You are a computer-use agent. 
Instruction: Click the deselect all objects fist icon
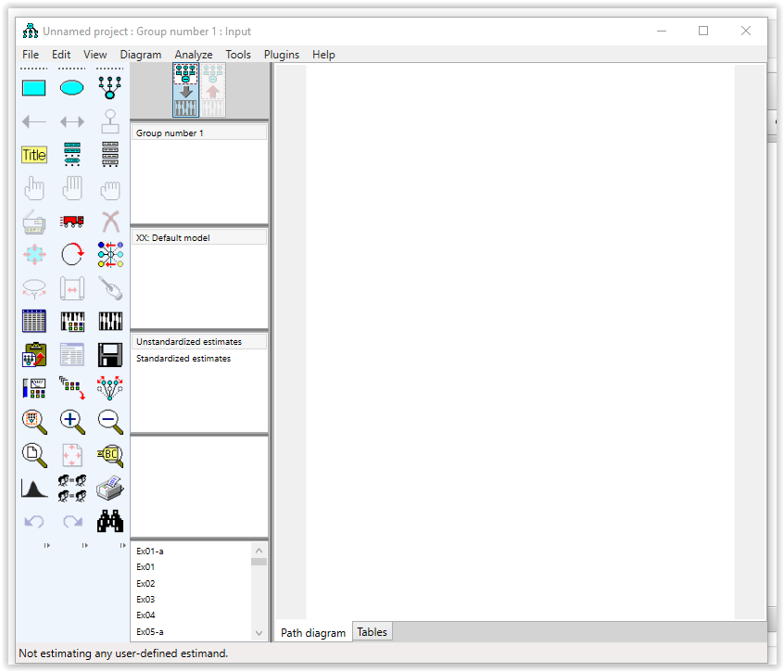[x=110, y=189]
